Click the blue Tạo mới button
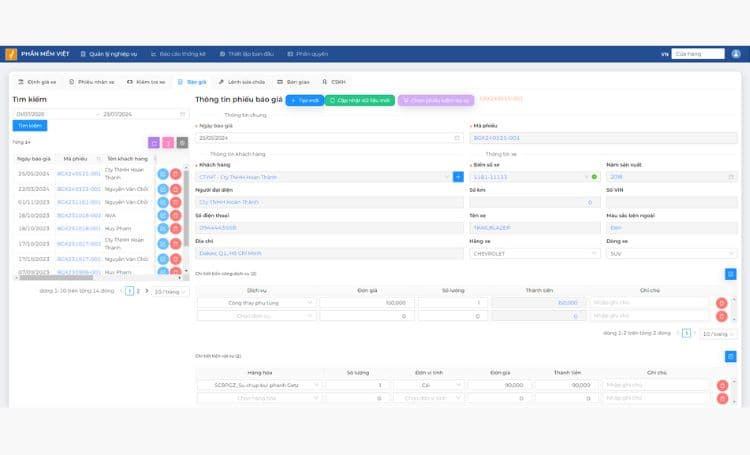Image resolution: width=750 pixels, height=455 pixels. pyautogui.click(x=305, y=100)
